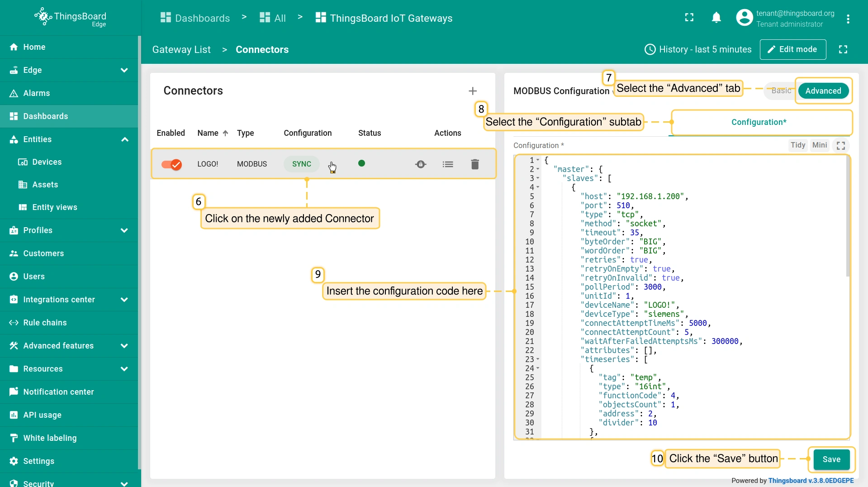Viewport: 868px width, 487px height.
Task: Open the RPC debug icon for LOGO! connector
Action: (421, 164)
